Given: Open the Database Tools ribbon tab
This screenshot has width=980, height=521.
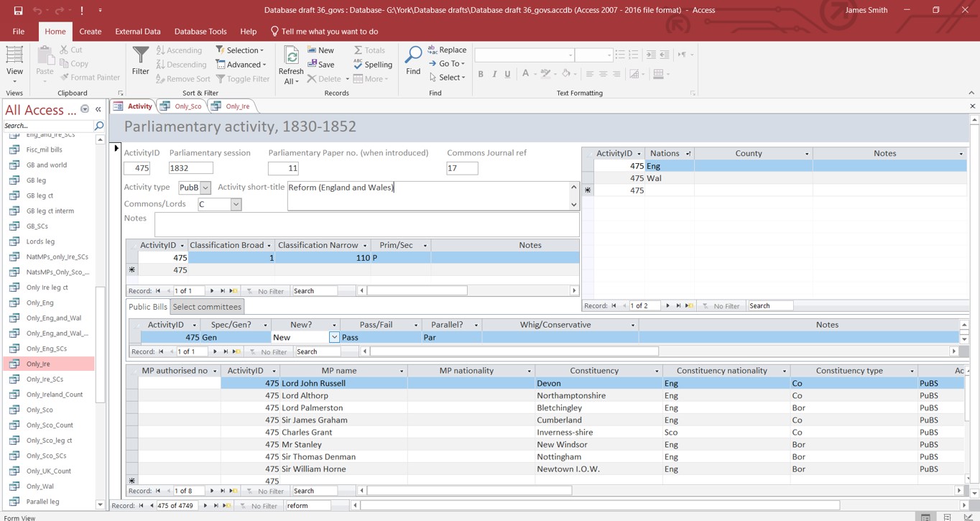Looking at the screenshot, I should tap(200, 32).
